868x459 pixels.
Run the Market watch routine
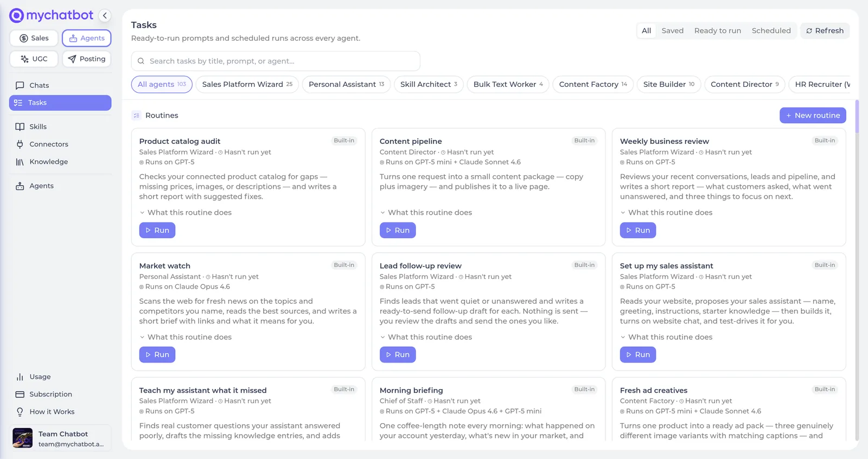[157, 355]
